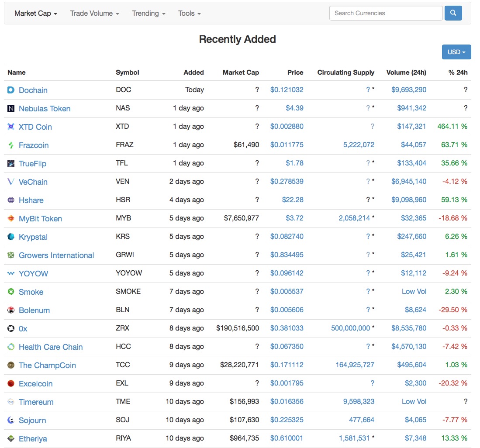The image size is (480, 448).
Task: Open the Health Care Chain link
Action: [x=51, y=347]
